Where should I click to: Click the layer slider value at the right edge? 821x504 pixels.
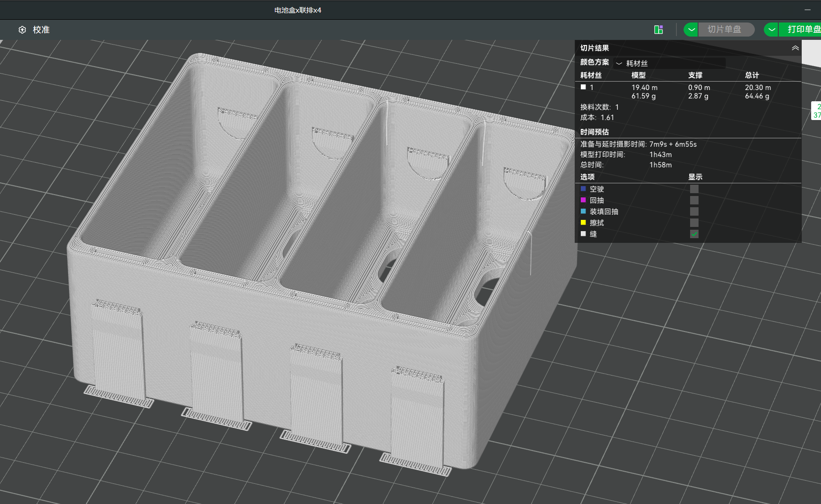[x=817, y=111]
